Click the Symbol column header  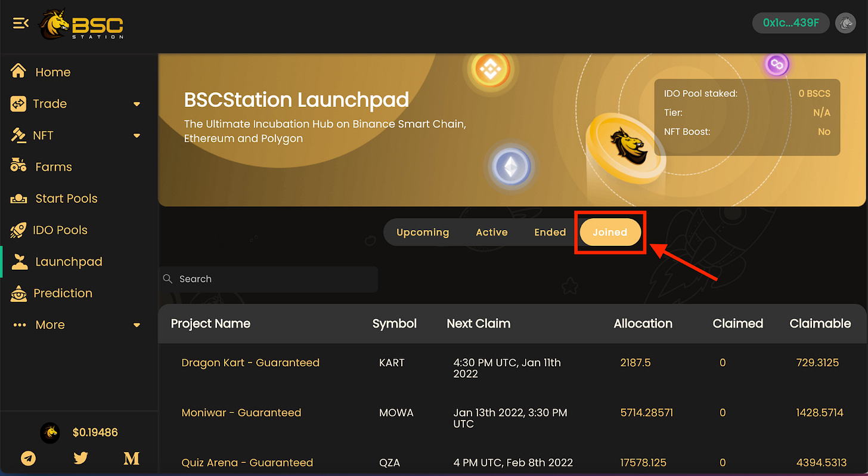394,324
